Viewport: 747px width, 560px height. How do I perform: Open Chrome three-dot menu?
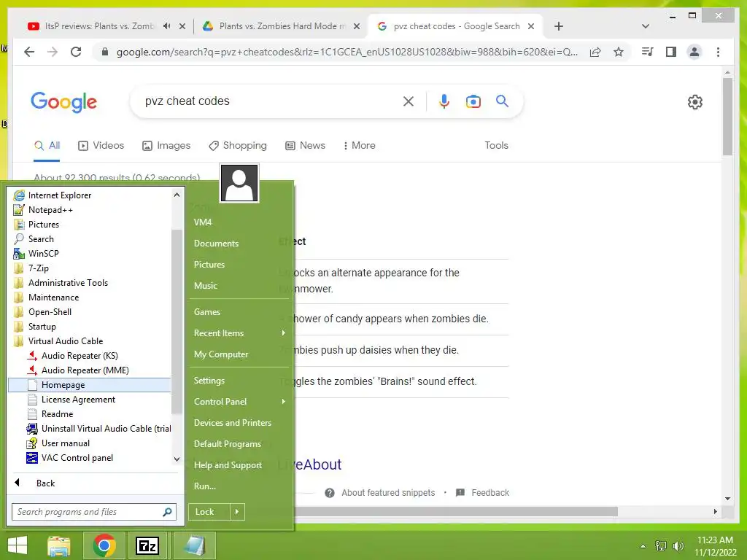718,52
